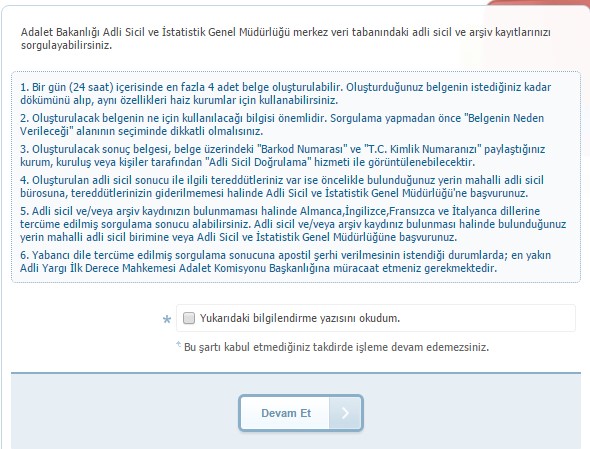The image size is (590, 449).
Task: Click the intro paragraph beginning "Adalet Bakanlığı Adli Sicil"
Action: click(286, 38)
